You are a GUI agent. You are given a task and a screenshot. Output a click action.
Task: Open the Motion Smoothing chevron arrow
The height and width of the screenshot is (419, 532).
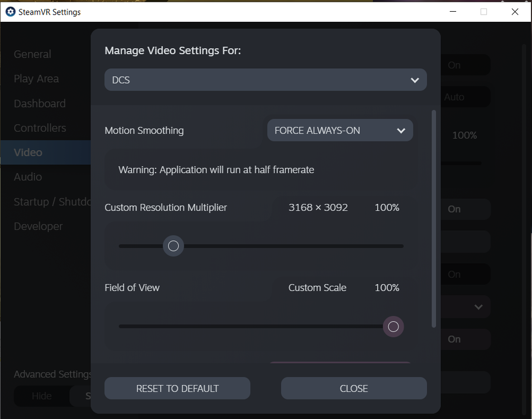[401, 130]
